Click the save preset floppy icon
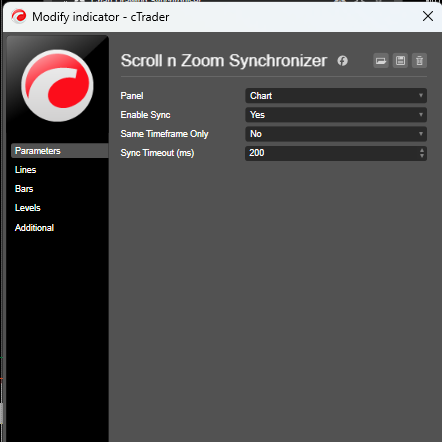This screenshot has width=442, height=442. click(400, 61)
